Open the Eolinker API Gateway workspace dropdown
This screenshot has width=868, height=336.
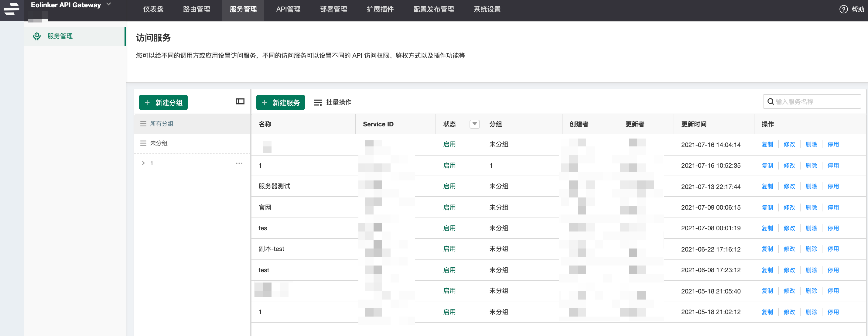108,4
